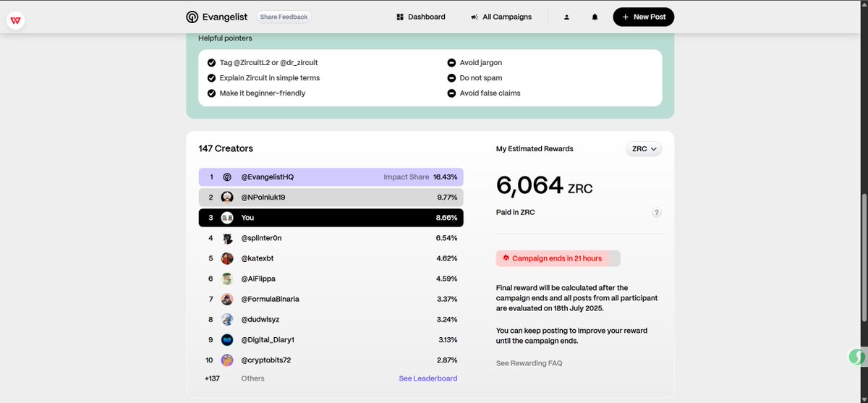Open the notifications bell icon
This screenshot has height=403, width=868.
[x=595, y=17]
